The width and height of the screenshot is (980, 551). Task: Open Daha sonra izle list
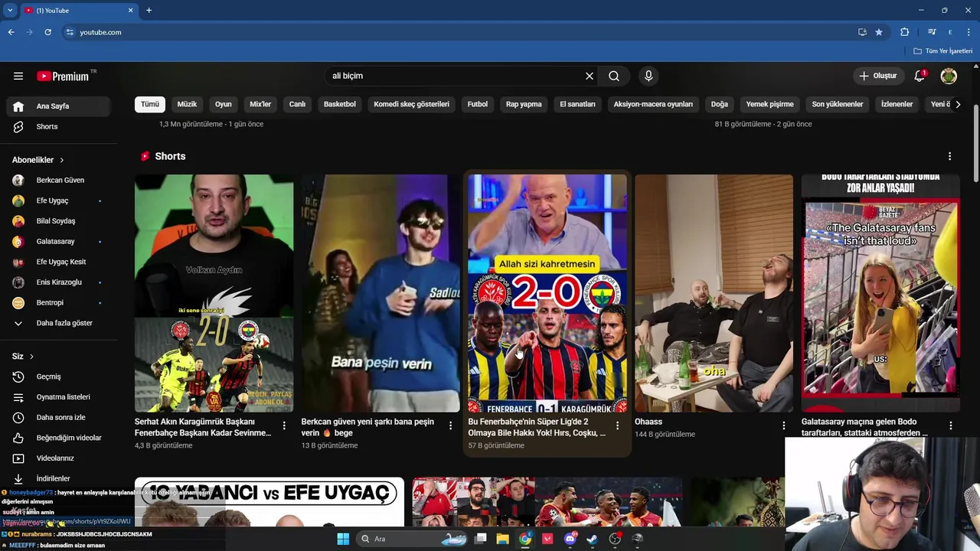[x=60, y=417]
